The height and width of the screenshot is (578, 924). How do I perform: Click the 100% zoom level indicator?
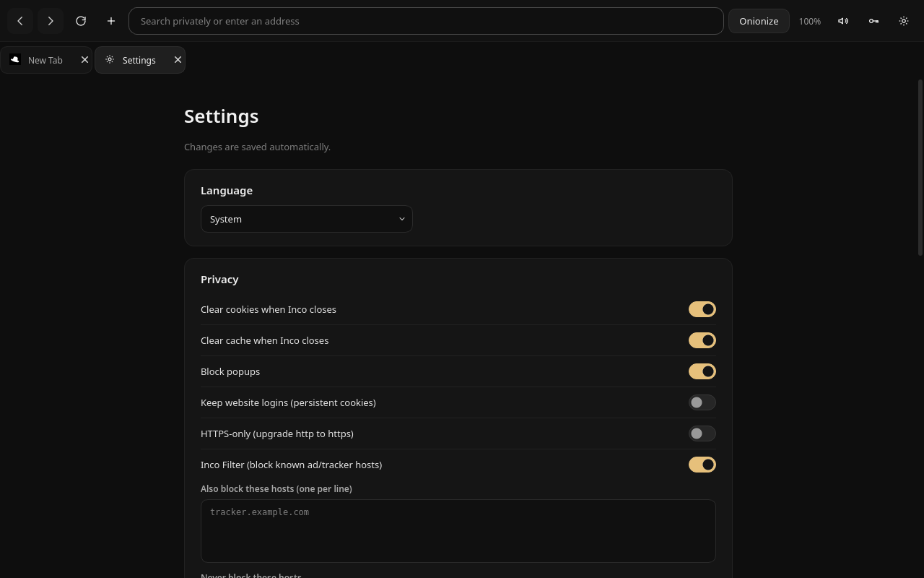pos(809,22)
